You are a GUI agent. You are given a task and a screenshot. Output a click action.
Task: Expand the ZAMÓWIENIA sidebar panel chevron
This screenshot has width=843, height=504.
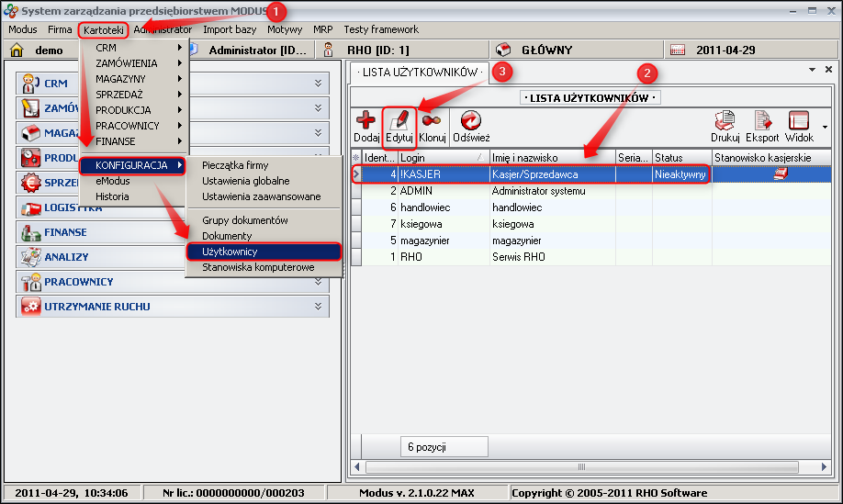319,108
